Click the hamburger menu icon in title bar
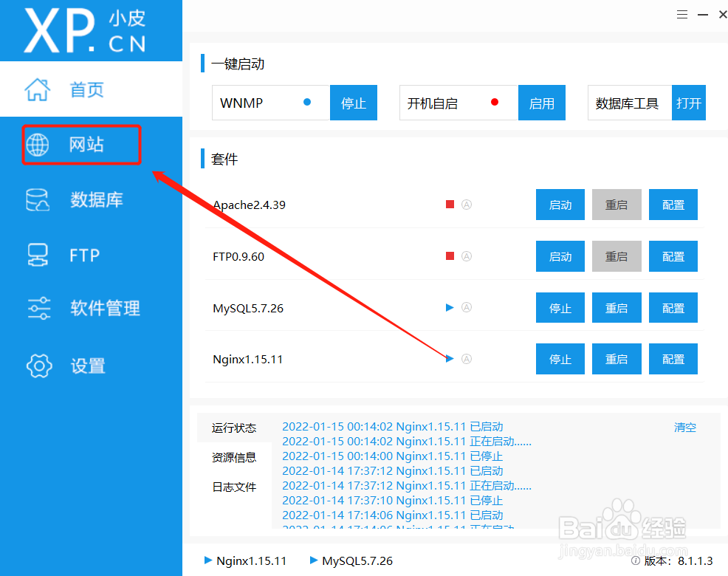Image resolution: width=728 pixels, height=576 pixels. point(682,15)
